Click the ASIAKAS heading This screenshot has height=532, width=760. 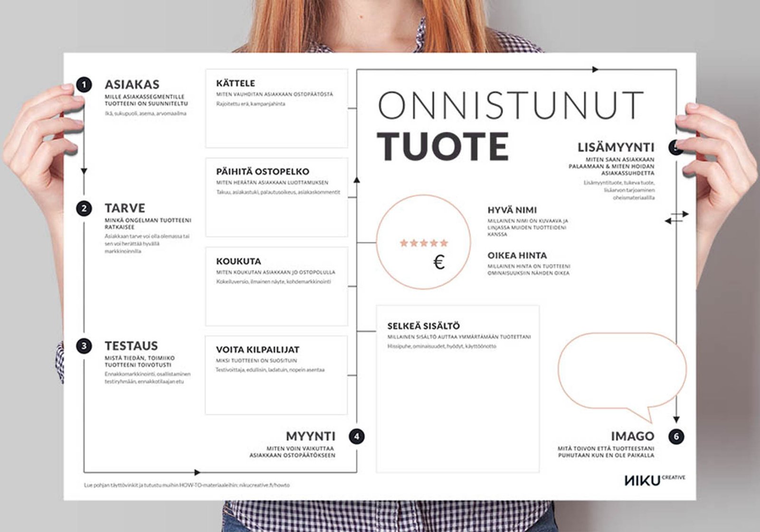pos(132,85)
